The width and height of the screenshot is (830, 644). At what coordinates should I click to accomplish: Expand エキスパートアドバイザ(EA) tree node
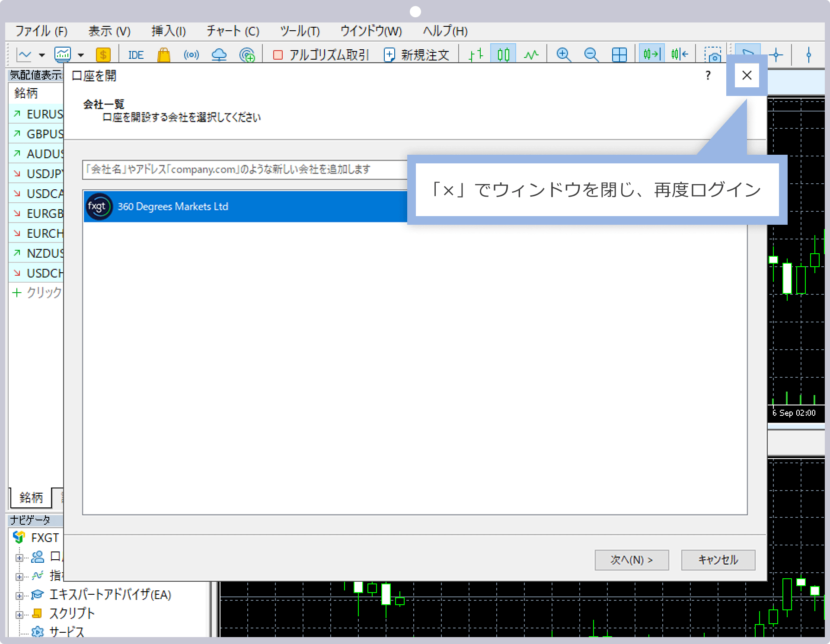19,596
